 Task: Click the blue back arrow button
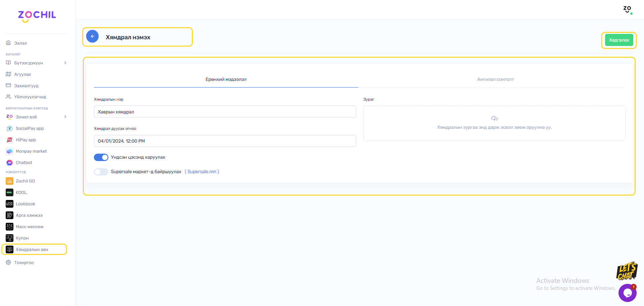(92, 37)
